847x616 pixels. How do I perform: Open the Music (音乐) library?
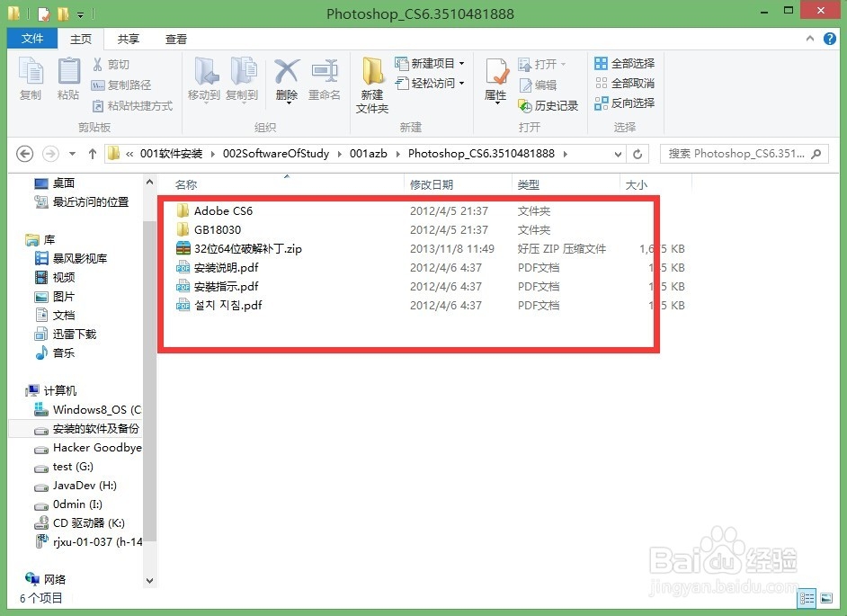[x=55, y=353]
